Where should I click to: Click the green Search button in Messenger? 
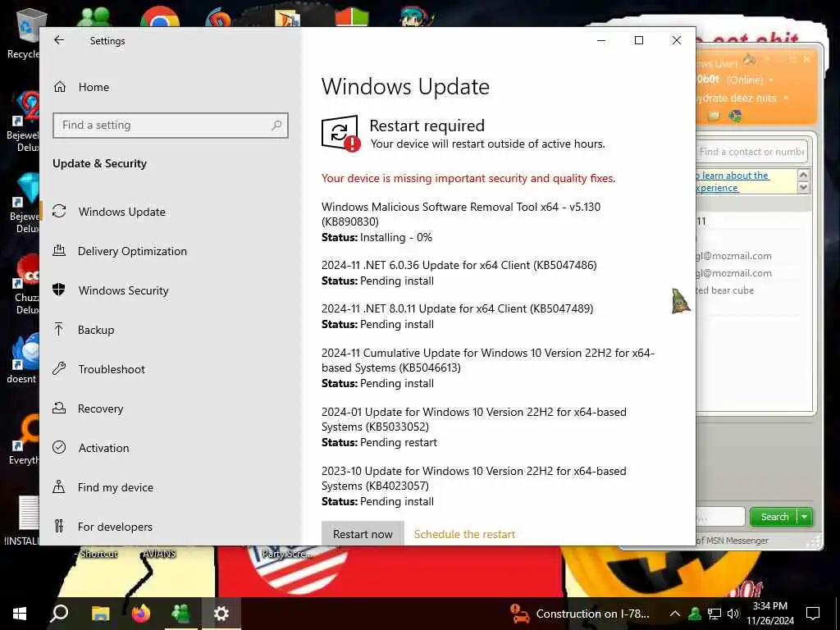pos(774,517)
